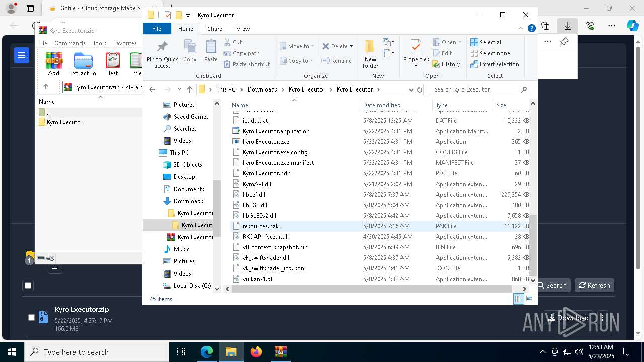The height and width of the screenshot is (362, 644).
Task: Click Select all in the ribbon
Action: 487,42
